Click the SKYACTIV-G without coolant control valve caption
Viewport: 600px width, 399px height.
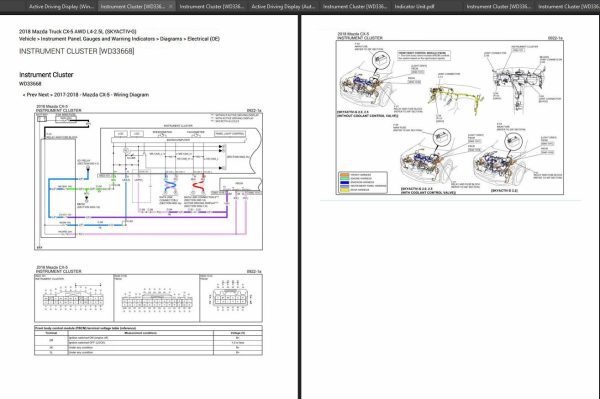click(367, 114)
